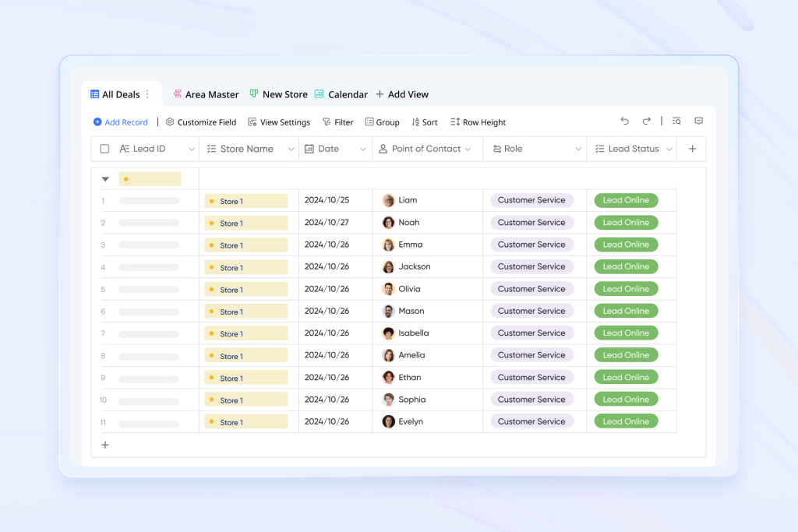Open Store Name column dropdown arrow
This screenshot has height=532, width=798.
point(291,150)
